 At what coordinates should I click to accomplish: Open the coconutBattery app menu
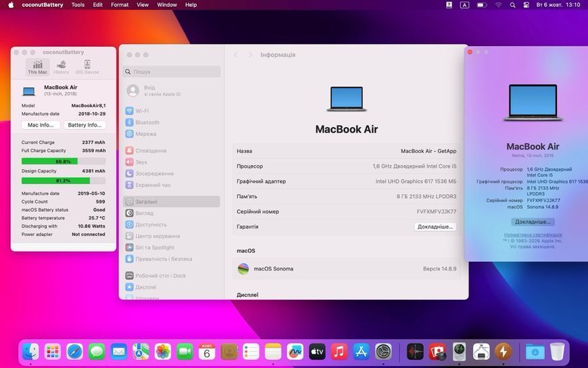[43, 5]
